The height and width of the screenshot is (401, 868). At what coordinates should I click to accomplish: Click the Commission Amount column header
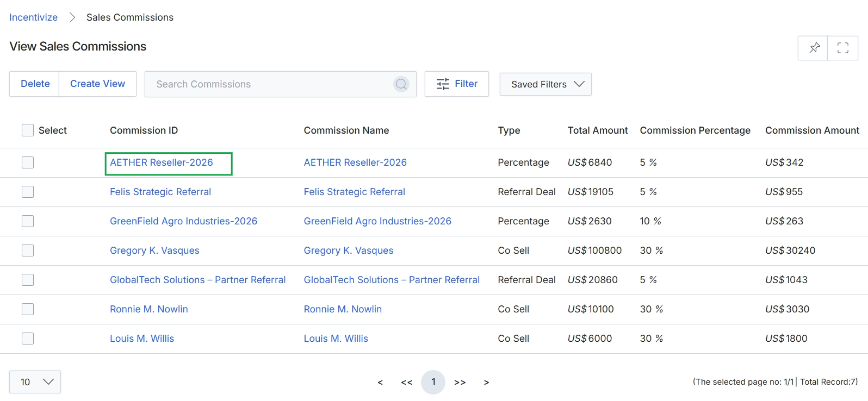812,130
